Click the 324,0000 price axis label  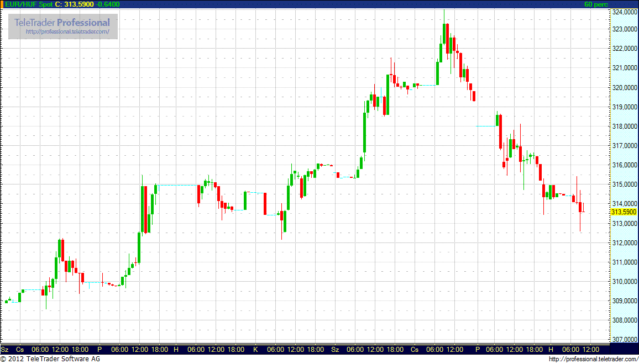coord(624,12)
